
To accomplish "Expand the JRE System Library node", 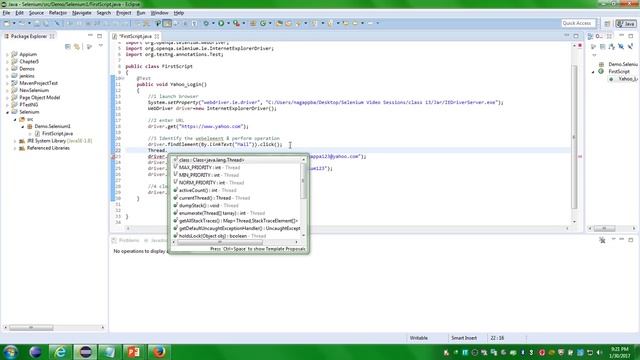I will [15, 141].
